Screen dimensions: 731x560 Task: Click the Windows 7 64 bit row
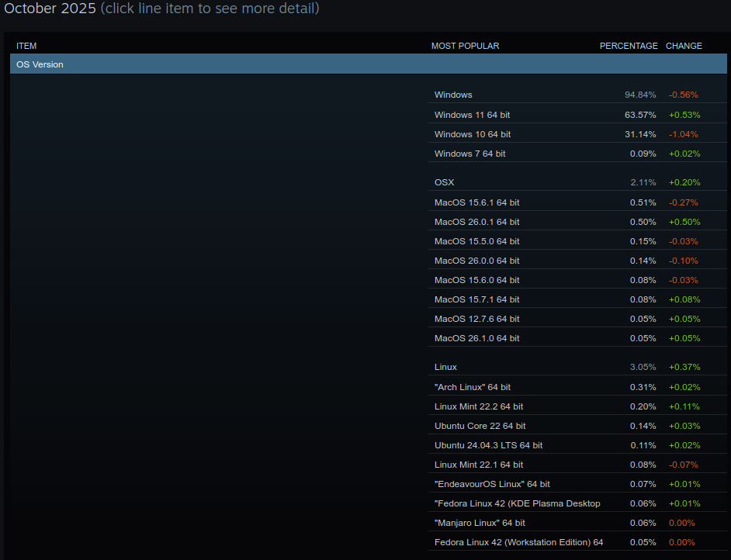[x=577, y=154]
